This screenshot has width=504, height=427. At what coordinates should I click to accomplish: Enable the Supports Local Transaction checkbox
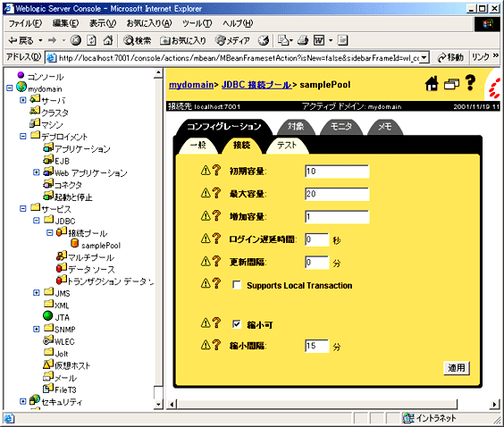coord(237,285)
